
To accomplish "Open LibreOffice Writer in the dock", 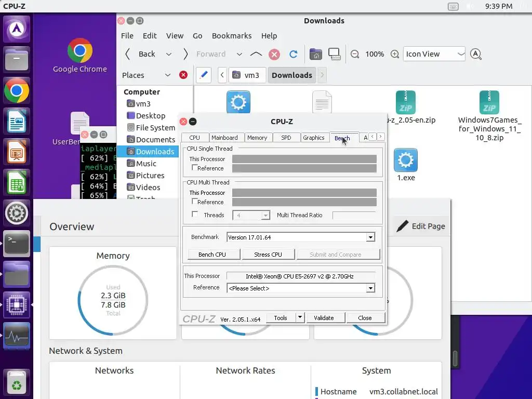I will (16, 121).
